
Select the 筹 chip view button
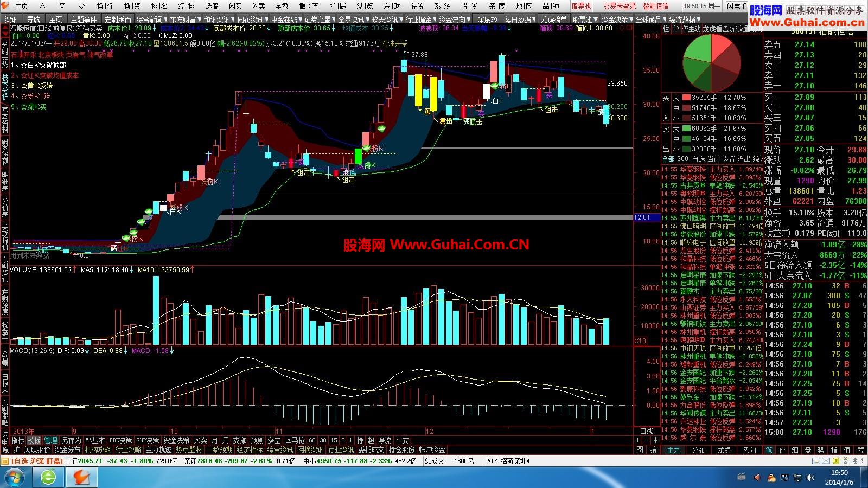coord(860,450)
